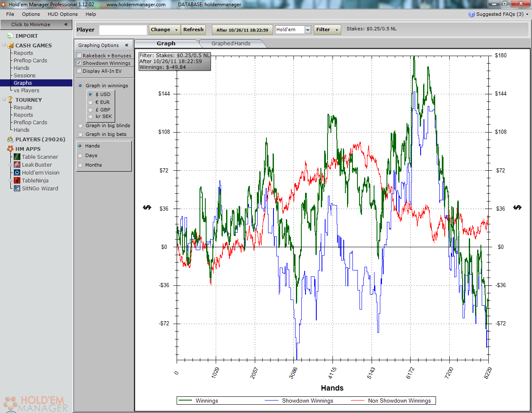Select Months x-axis radio button
Image resolution: width=532 pixels, height=413 pixels.
(80, 165)
